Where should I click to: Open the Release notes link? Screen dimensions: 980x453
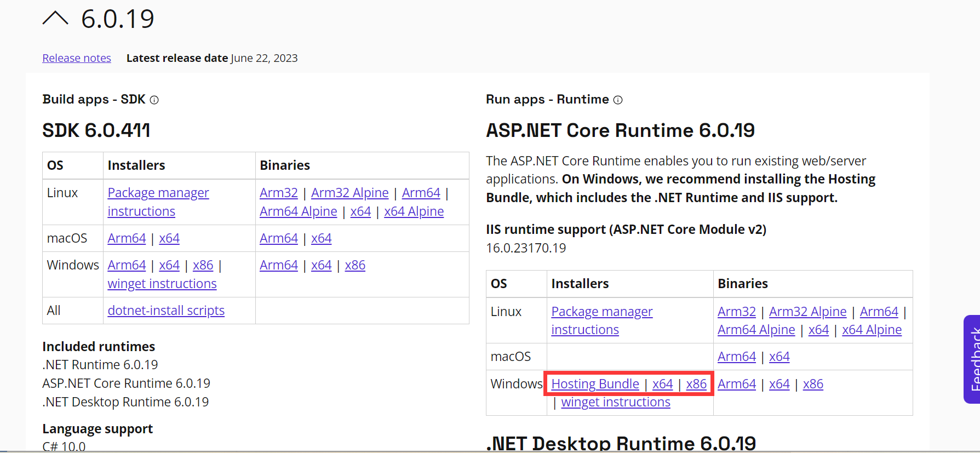(77, 58)
